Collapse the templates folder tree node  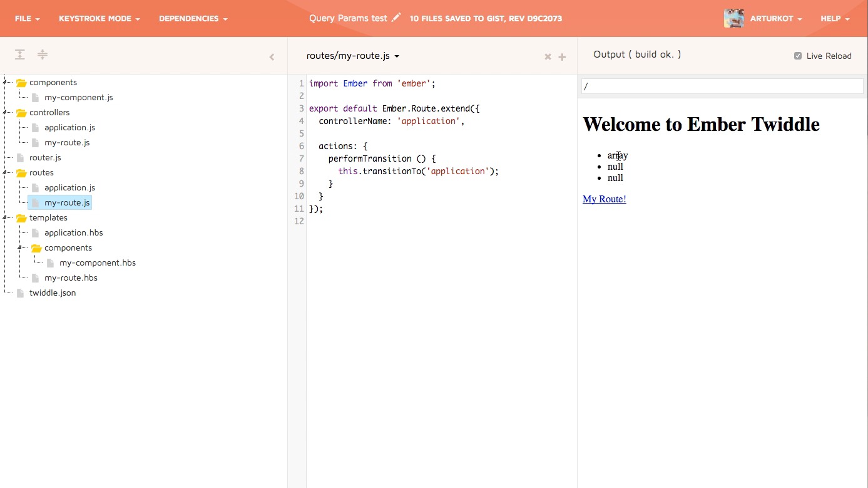click(x=5, y=217)
